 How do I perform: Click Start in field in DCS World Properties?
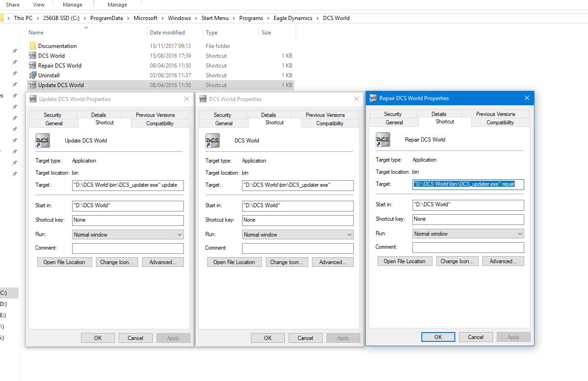click(x=298, y=206)
